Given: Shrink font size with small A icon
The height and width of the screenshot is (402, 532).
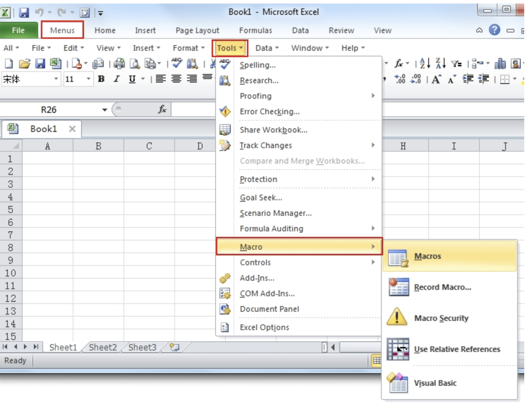Looking at the screenshot, I should pyautogui.click(x=452, y=80).
